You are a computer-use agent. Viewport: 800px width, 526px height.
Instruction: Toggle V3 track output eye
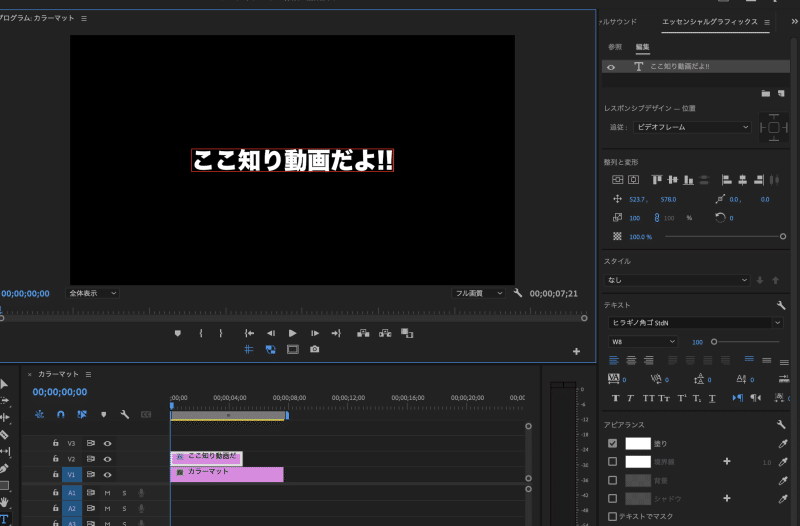click(108, 443)
